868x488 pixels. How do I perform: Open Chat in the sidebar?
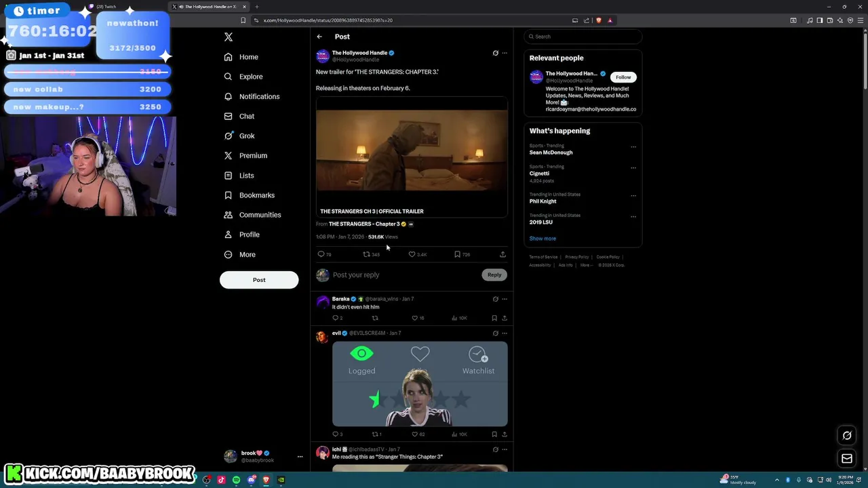239,116
